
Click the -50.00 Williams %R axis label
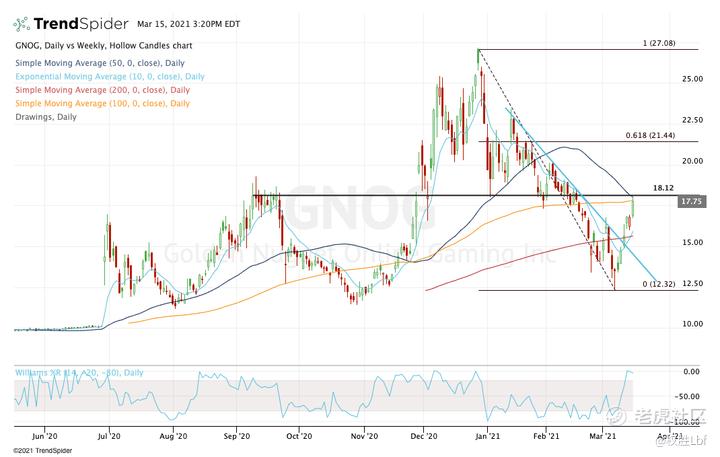(687, 396)
